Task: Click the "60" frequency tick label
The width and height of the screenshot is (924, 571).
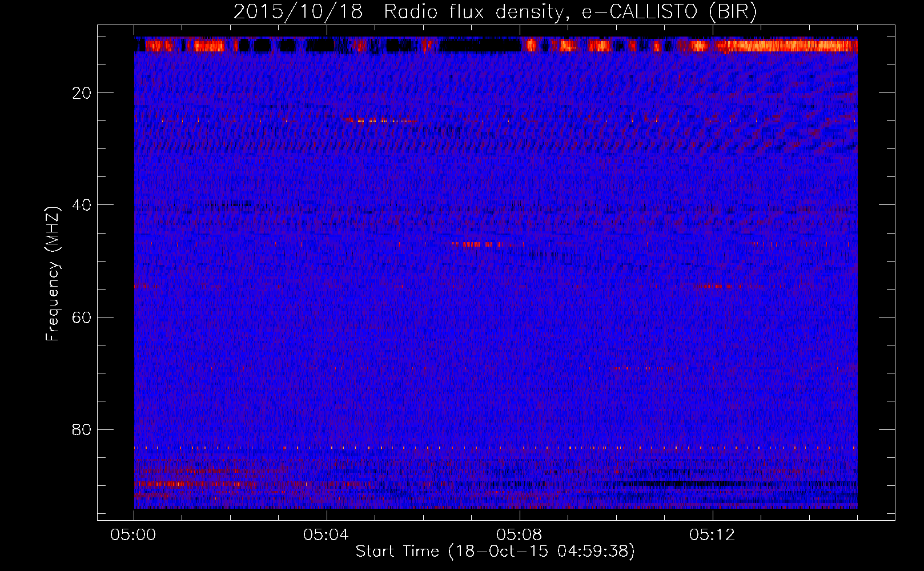Action: point(82,317)
